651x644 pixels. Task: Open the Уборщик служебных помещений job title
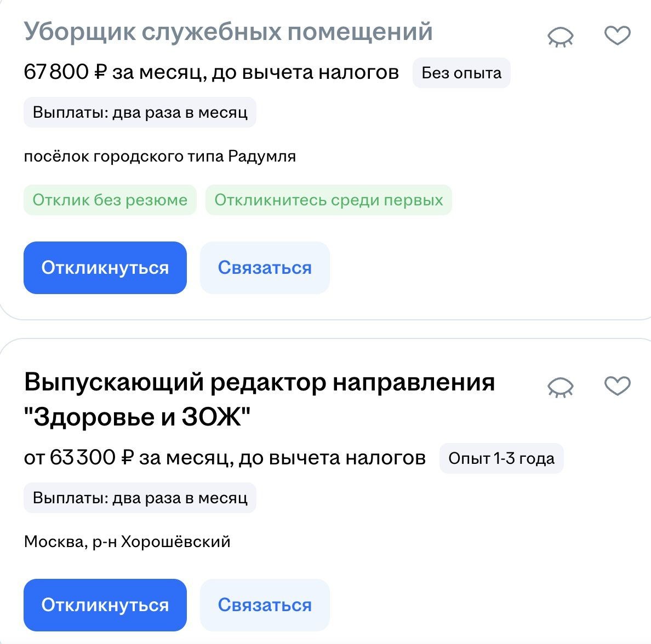coord(228,31)
